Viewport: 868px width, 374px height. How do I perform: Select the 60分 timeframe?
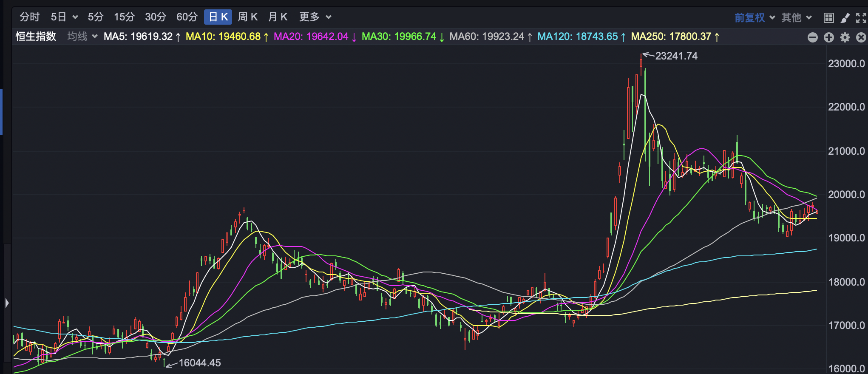click(187, 17)
